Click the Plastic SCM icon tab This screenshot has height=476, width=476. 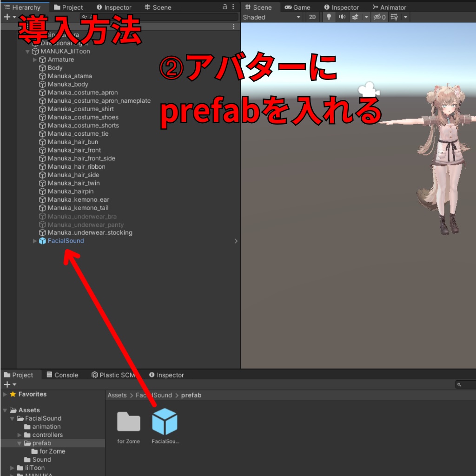point(94,375)
